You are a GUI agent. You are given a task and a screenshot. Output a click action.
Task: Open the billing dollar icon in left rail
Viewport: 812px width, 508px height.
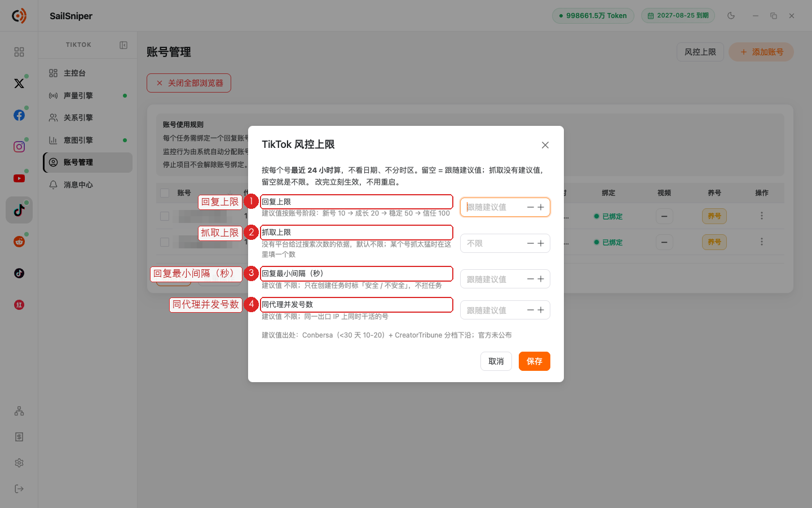(19, 437)
